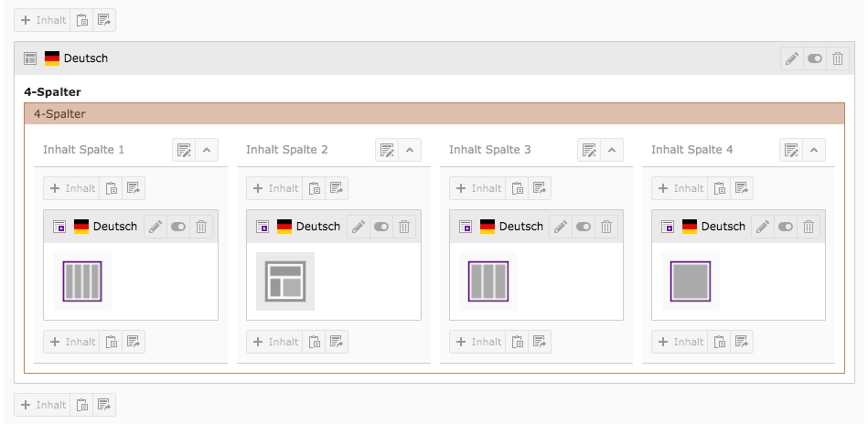Collapse the Inhalt Spalte 2 column
868x424 pixels.
point(410,150)
